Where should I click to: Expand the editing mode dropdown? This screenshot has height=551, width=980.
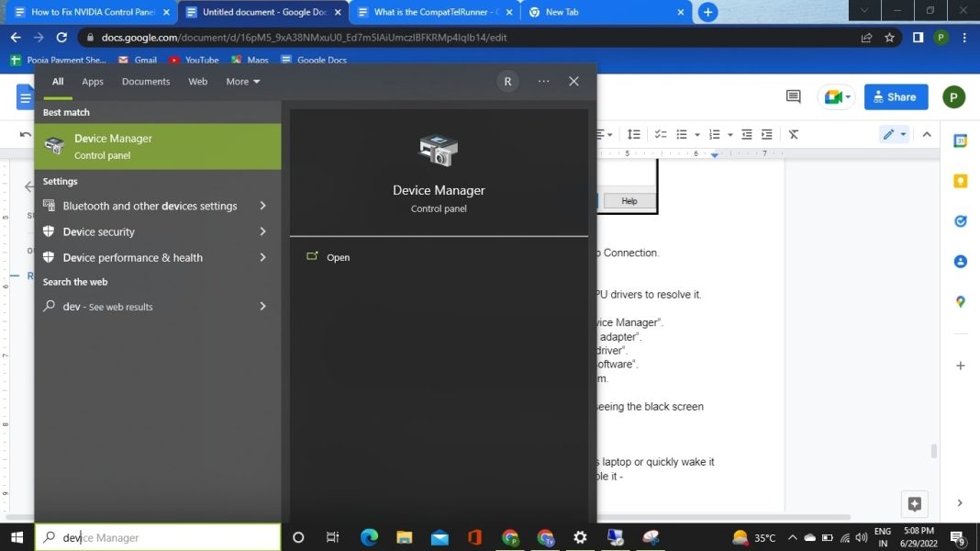(x=903, y=134)
